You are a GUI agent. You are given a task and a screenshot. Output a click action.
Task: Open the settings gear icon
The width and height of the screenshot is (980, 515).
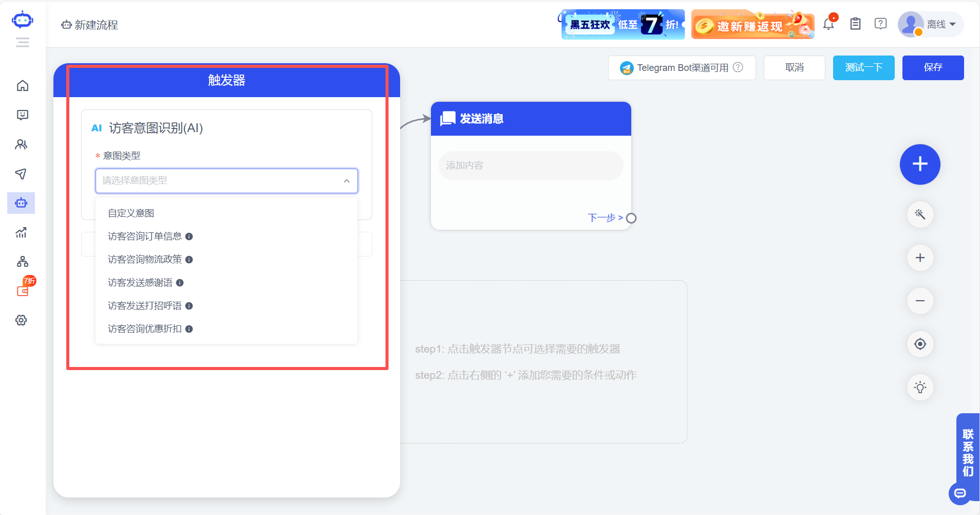point(21,320)
